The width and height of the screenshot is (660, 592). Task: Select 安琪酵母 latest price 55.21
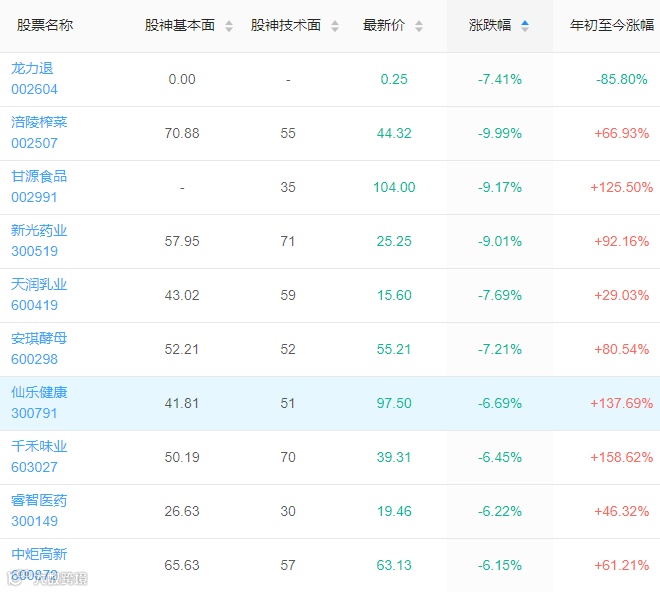pos(394,349)
